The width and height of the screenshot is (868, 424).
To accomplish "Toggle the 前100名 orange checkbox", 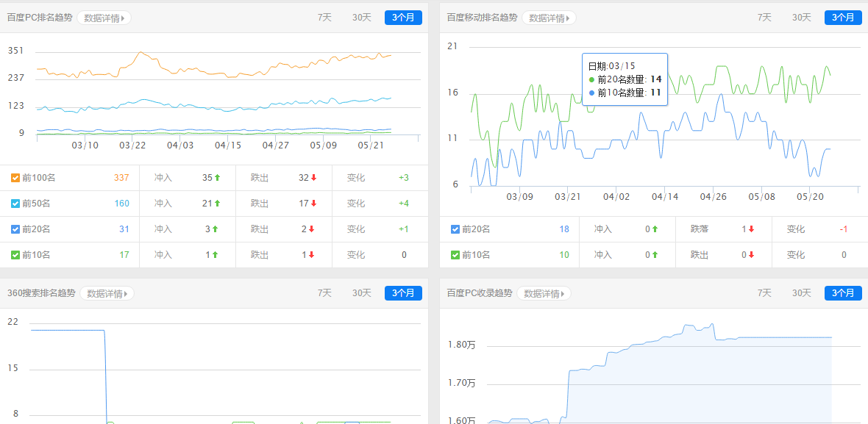I will pos(15,178).
